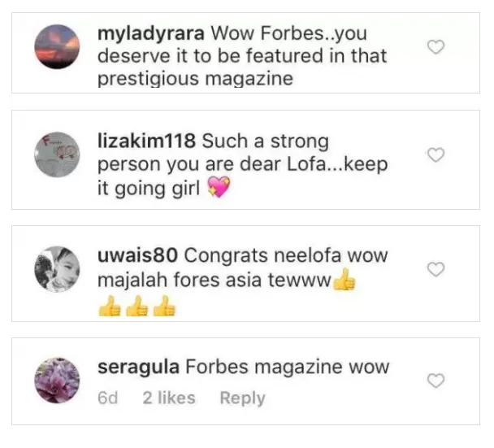Screen dimensions: 494x448
Task: Select the "prestigious magazine" comment text
Action: [x=195, y=79]
